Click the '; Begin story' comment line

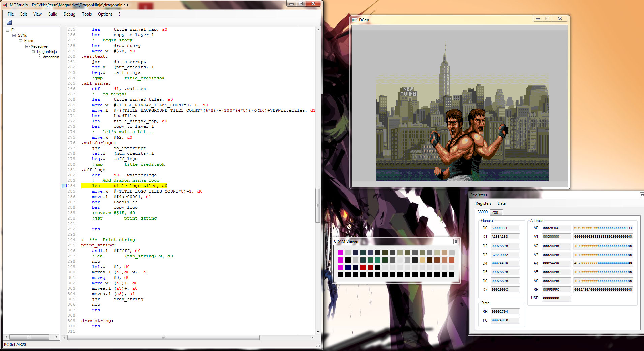[x=112, y=40]
